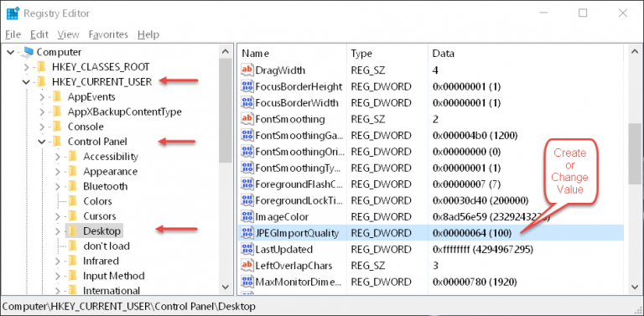Viewport: 644px width, 316px height.
Task: Select the Desktop folder icon in tree
Action: (x=73, y=231)
